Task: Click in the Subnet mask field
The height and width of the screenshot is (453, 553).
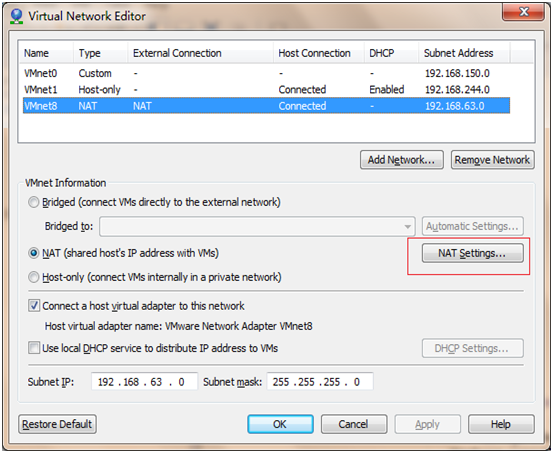Action: 320,382
